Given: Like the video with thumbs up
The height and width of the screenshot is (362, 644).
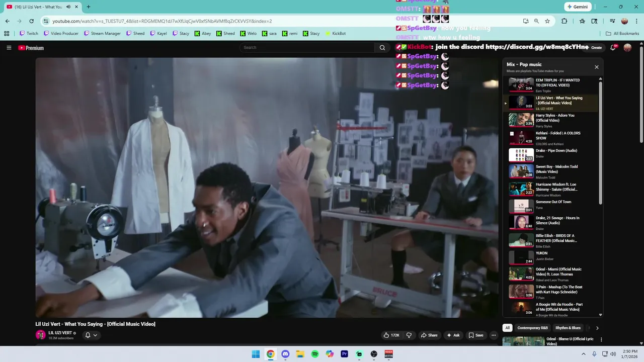Looking at the screenshot, I should (392, 335).
